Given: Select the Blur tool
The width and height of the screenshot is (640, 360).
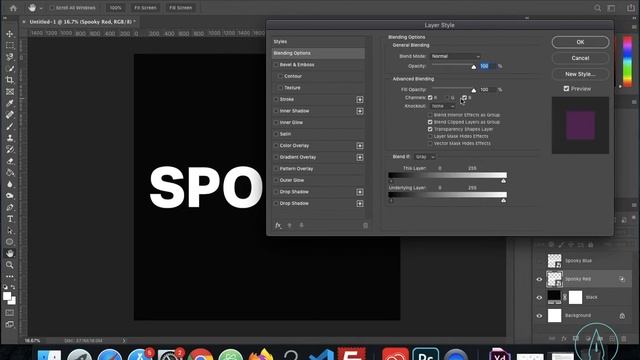Looking at the screenshot, I should [x=10, y=184].
